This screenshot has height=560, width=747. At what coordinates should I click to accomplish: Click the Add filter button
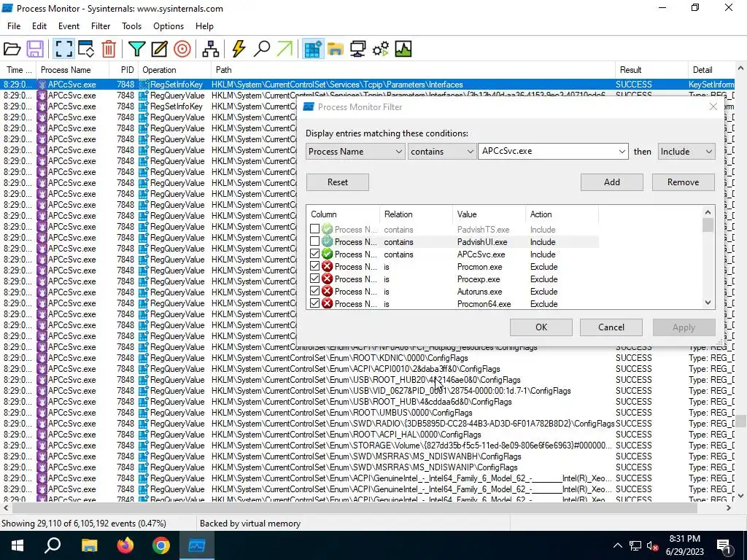point(612,182)
